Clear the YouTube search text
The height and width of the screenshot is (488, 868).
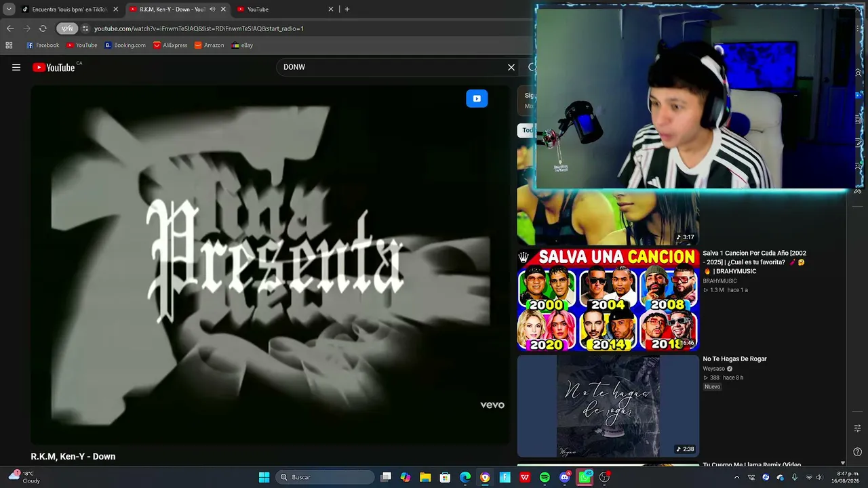[x=511, y=67]
